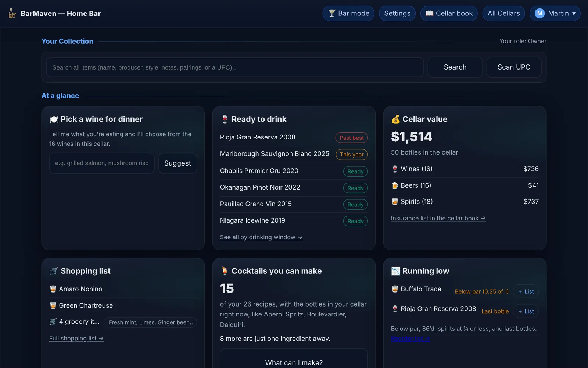Screen dimensions: 588x368
Task: Focus the search all items field
Action: tap(235, 67)
